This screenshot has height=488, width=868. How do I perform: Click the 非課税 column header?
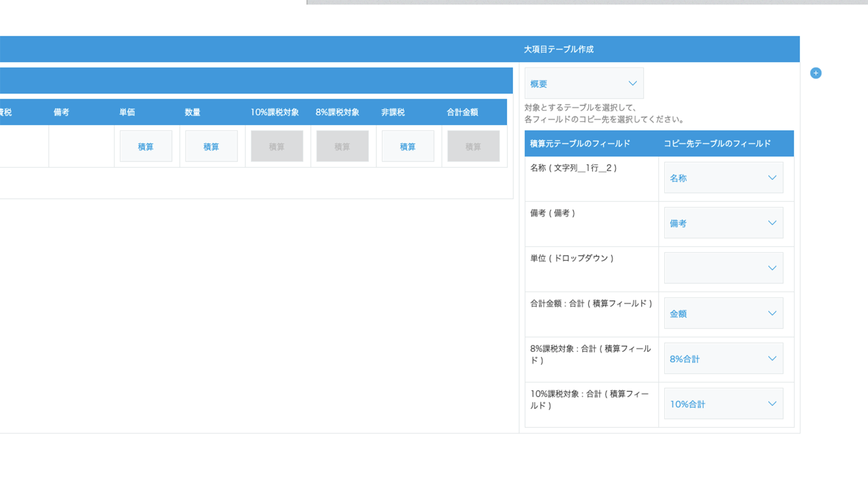point(393,112)
